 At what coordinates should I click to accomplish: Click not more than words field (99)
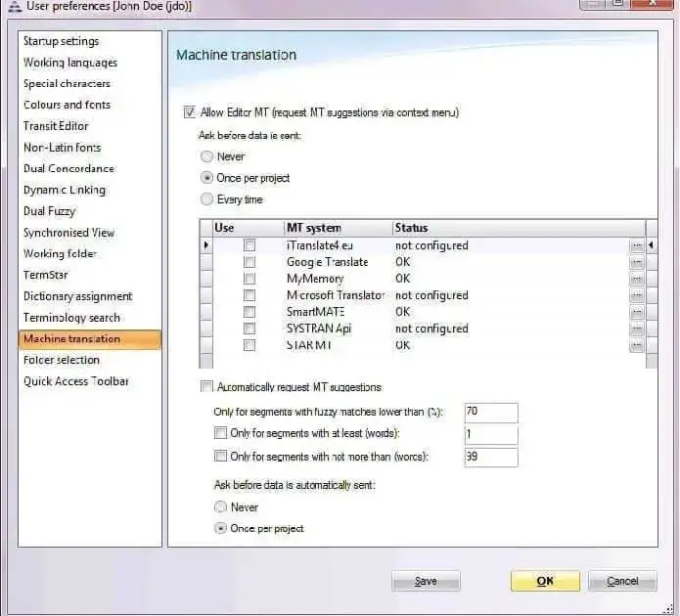491,457
